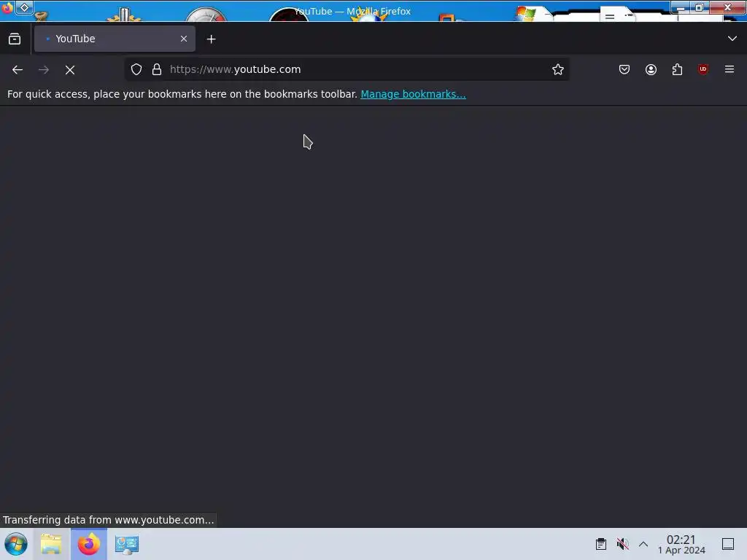Toggle muted volume tray icon
This screenshot has height=560, width=747.
(x=622, y=544)
